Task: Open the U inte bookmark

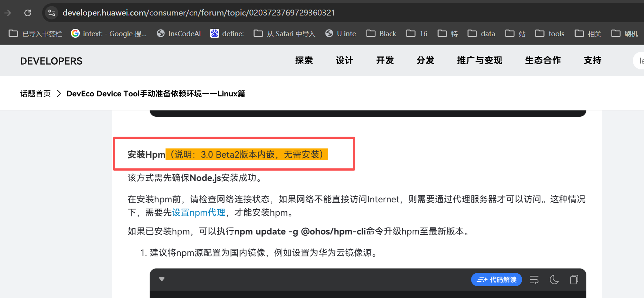Action: 341,34
